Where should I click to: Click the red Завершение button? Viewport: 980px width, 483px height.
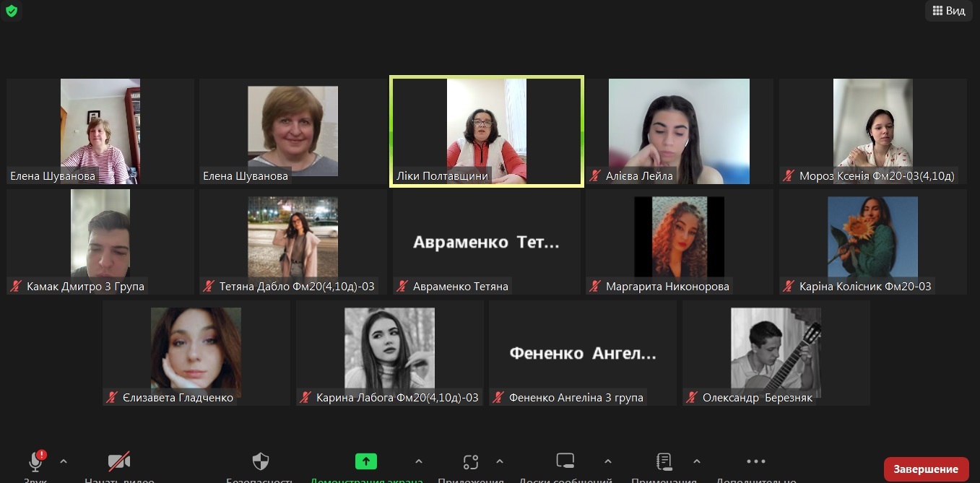click(925, 469)
